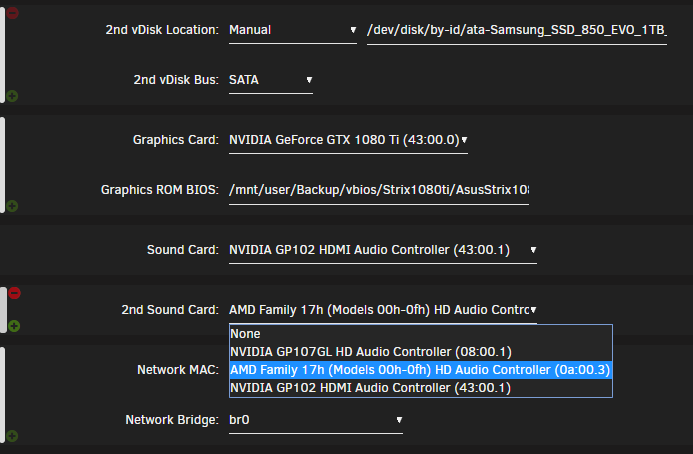
Task: Open the Graphics Card dropdown
Action: (x=348, y=140)
